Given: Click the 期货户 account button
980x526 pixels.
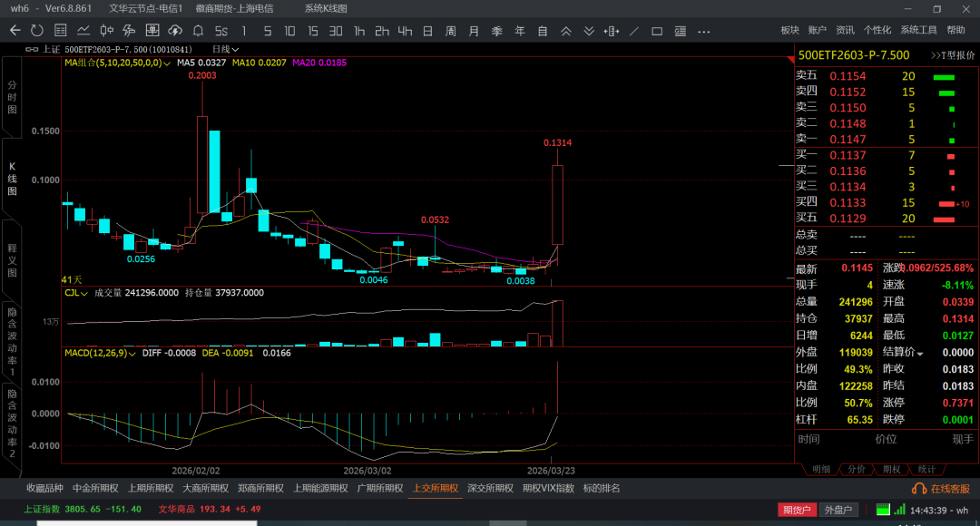Looking at the screenshot, I should [x=796, y=510].
